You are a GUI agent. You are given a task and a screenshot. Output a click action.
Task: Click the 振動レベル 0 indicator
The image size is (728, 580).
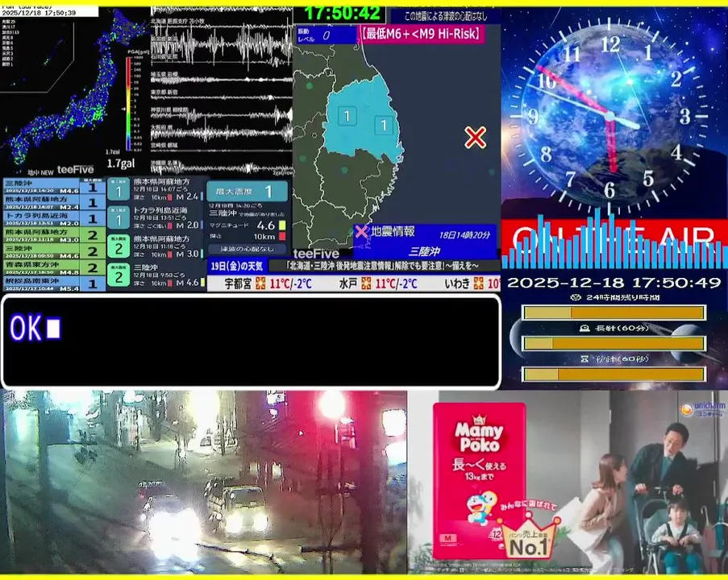click(x=326, y=35)
